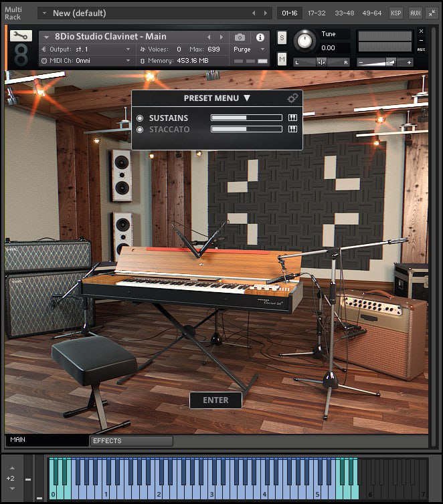The width and height of the screenshot is (443, 504).
Task: Mute the instrument with M button
Action: point(282,59)
